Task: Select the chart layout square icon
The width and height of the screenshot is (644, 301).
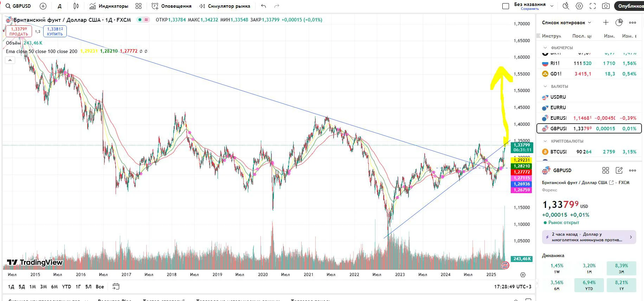Action: coord(505,6)
